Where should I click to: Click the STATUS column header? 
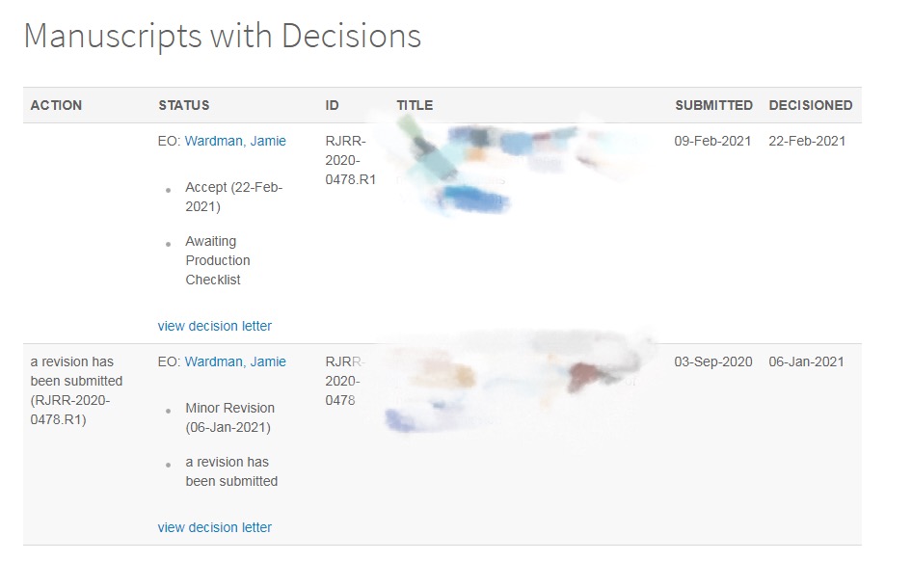184,105
